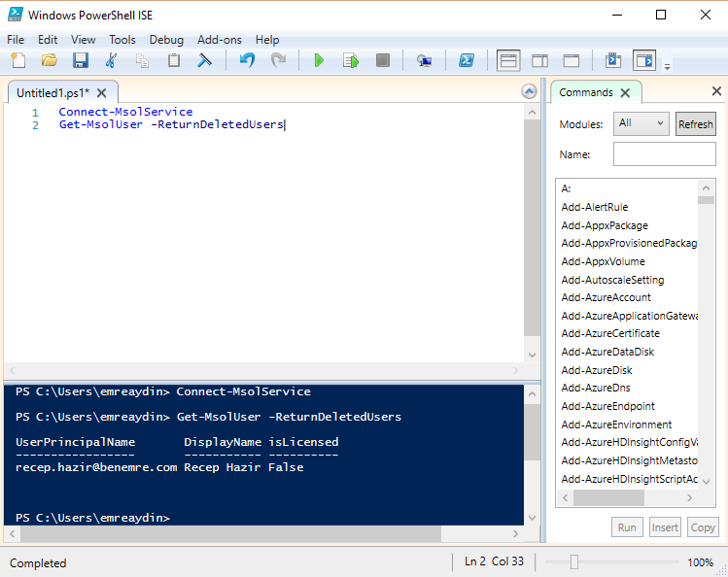Toggle Show Command Window icon
Viewport: 728px width, 577px height.
pyautogui.click(x=613, y=60)
